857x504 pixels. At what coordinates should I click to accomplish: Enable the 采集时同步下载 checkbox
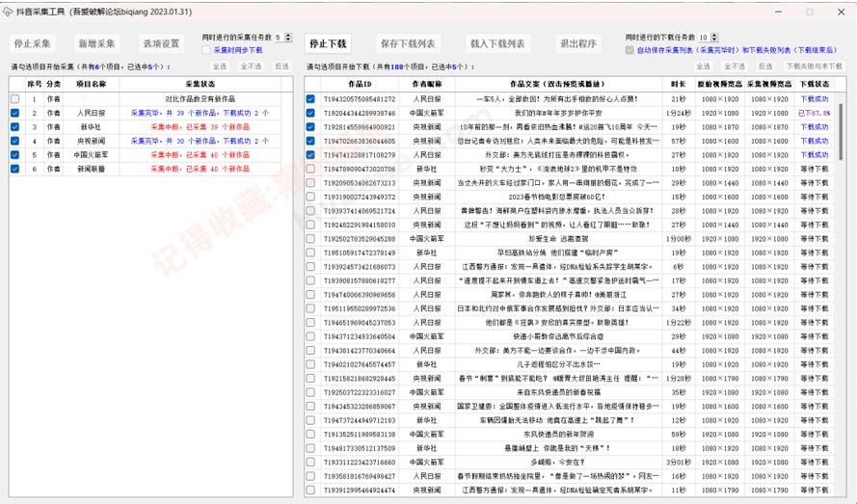(x=206, y=50)
